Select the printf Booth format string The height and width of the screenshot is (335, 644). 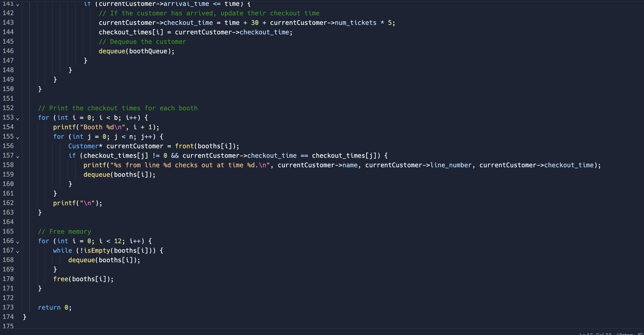[x=103, y=127]
